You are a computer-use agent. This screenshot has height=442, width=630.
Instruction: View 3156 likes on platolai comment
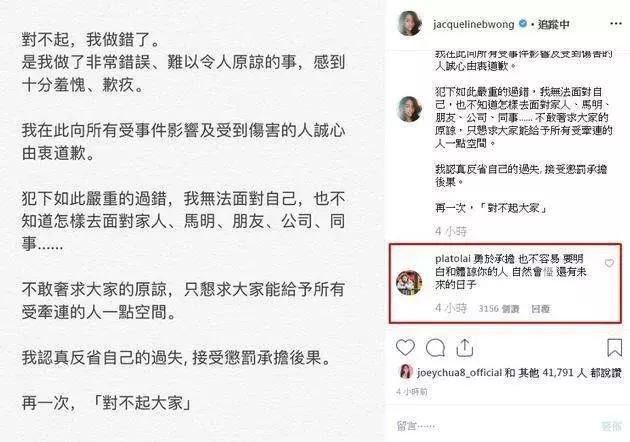499,309
